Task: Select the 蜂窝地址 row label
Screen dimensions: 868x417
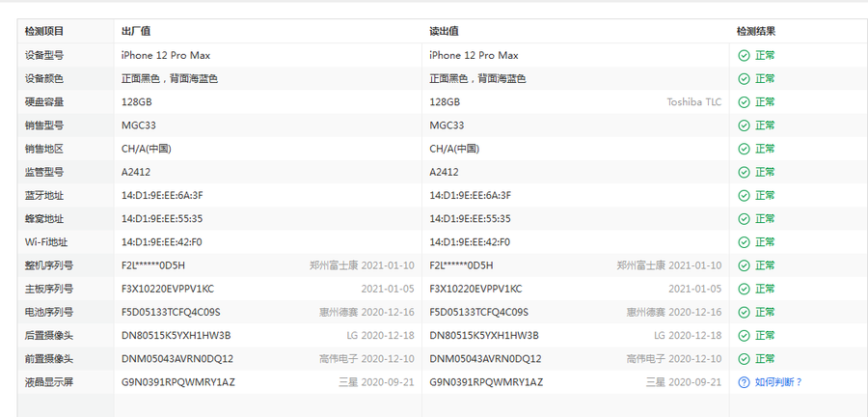Action: (x=44, y=219)
